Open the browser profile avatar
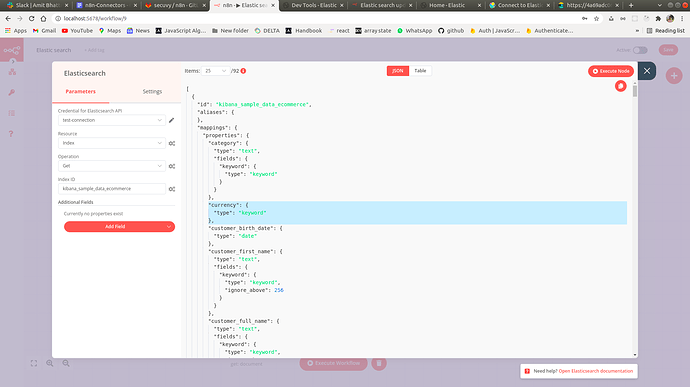 tap(670, 18)
